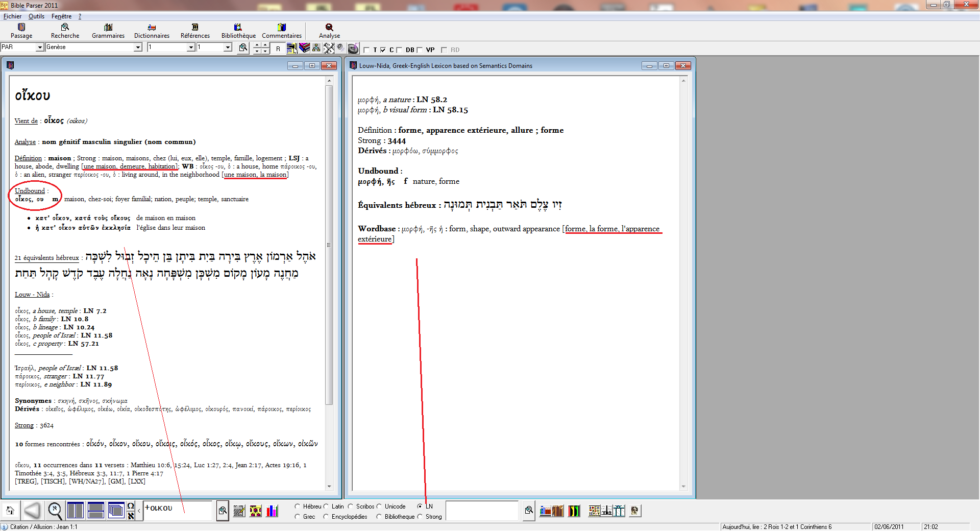Click the stacked books icon in the second toolbar
980x531 pixels.
pyautogui.click(x=305, y=48)
